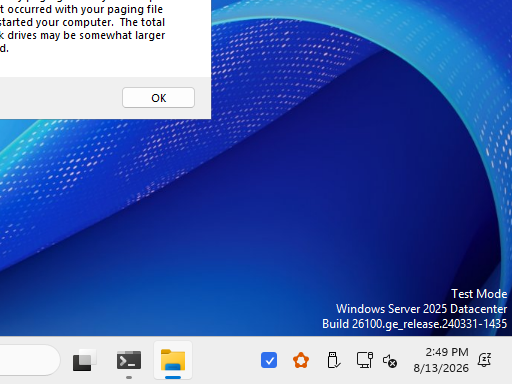Screen dimensions: 512x384
Task: Click the blue checkmark tray icon
Action: click(269, 360)
